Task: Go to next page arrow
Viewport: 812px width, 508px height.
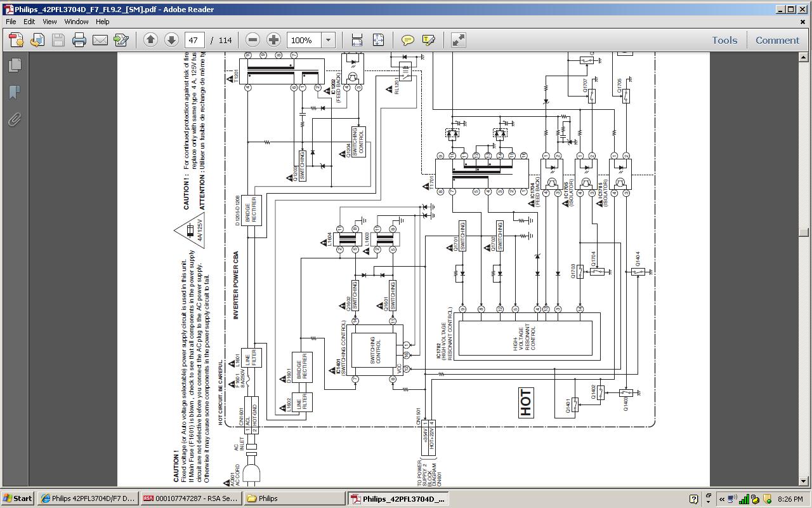Action: (171, 40)
